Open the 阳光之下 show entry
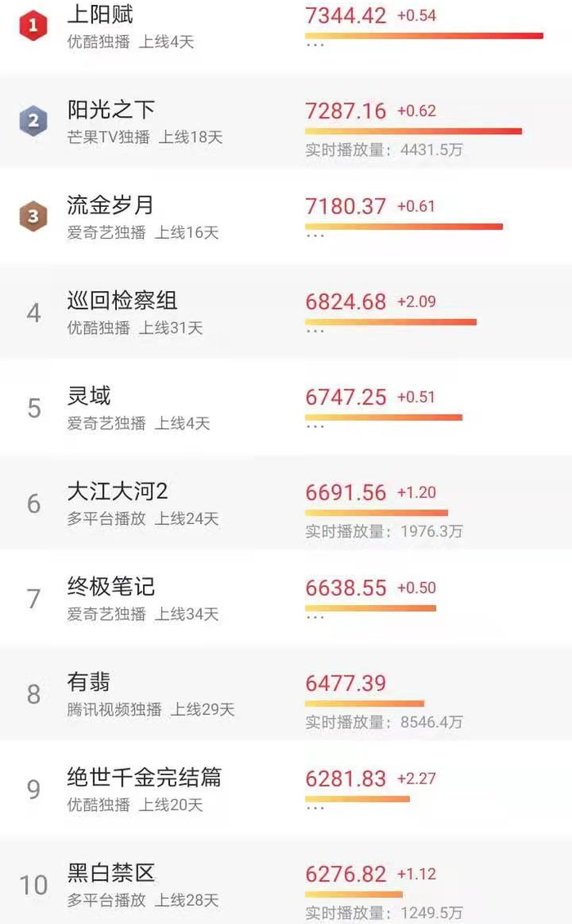572x924 pixels. click(x=110, y=110)
